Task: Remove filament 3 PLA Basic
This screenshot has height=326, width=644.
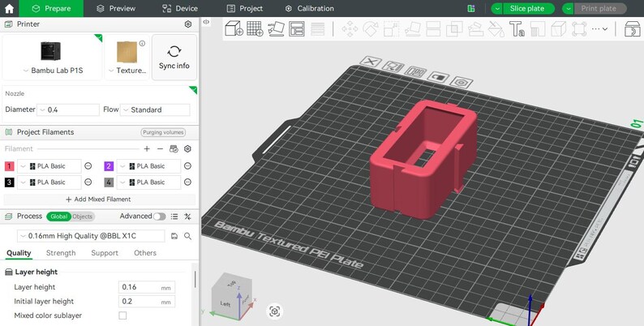Action: click(88, 182)
